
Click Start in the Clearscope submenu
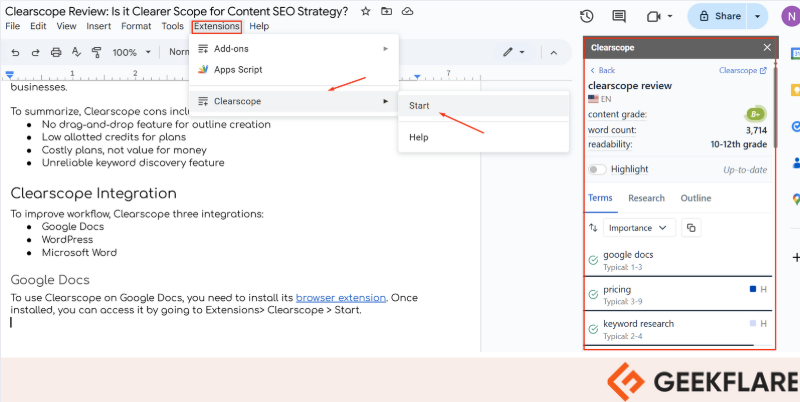pyautogui.click(x=483, y=106)
